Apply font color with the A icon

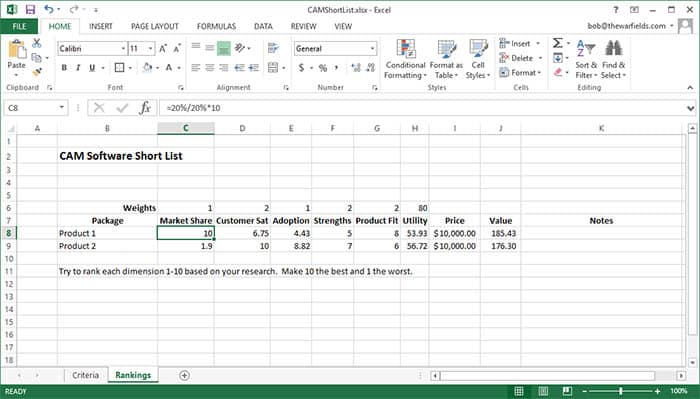[169, 68]
